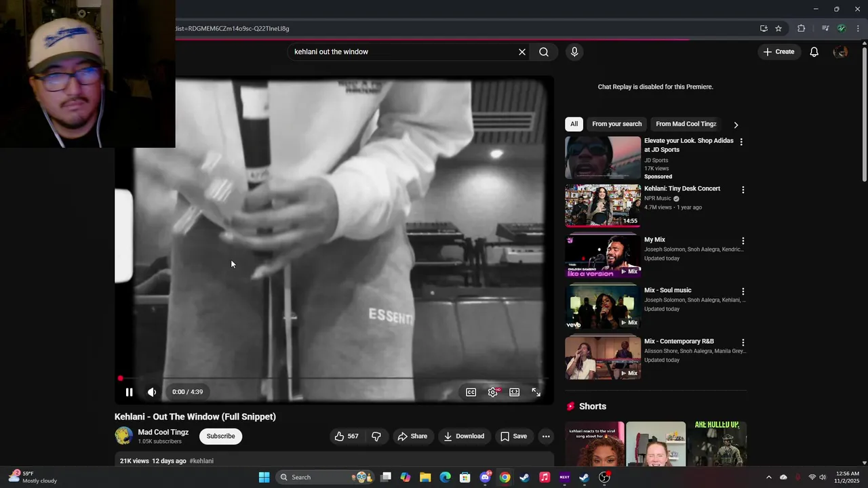Open Chrome media controls icon
Viewport: 868px width, 488px height.
(x=825, y=28)
